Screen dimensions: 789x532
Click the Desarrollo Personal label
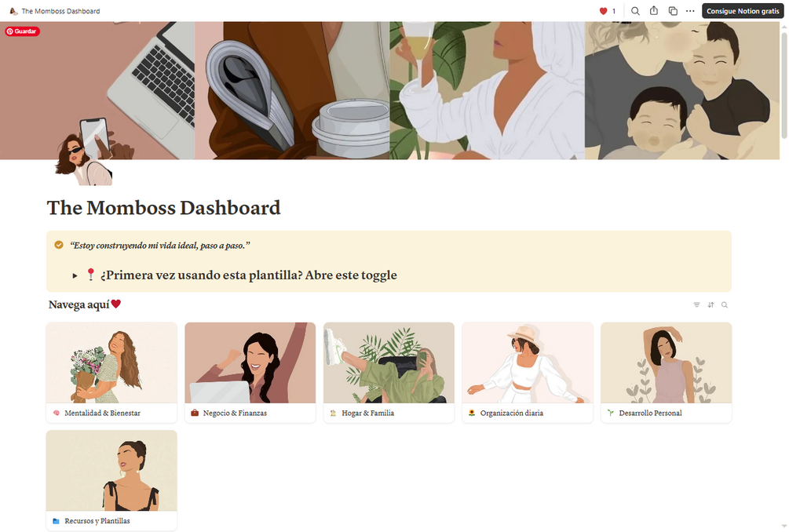click(650, 413)
